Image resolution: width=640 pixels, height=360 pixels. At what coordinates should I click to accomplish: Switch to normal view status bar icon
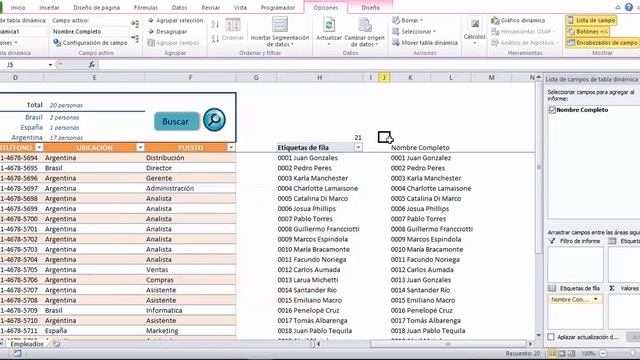click(x=552, y=353)
